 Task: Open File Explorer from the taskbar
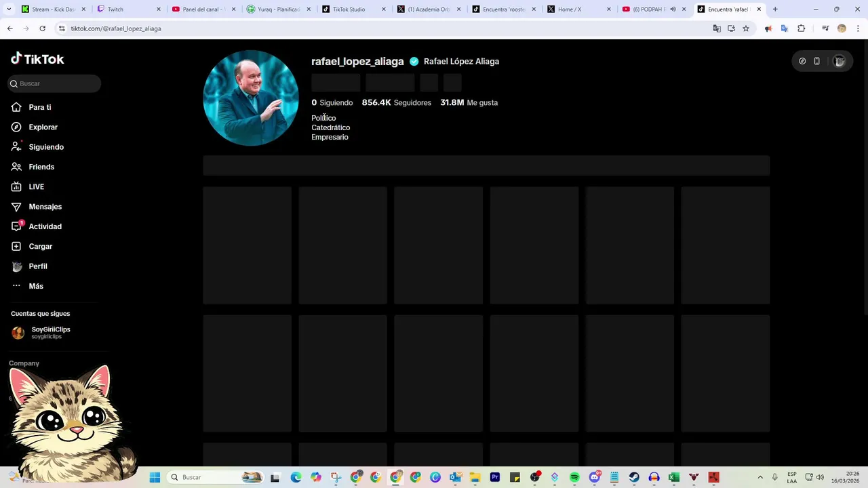(475, 477)
